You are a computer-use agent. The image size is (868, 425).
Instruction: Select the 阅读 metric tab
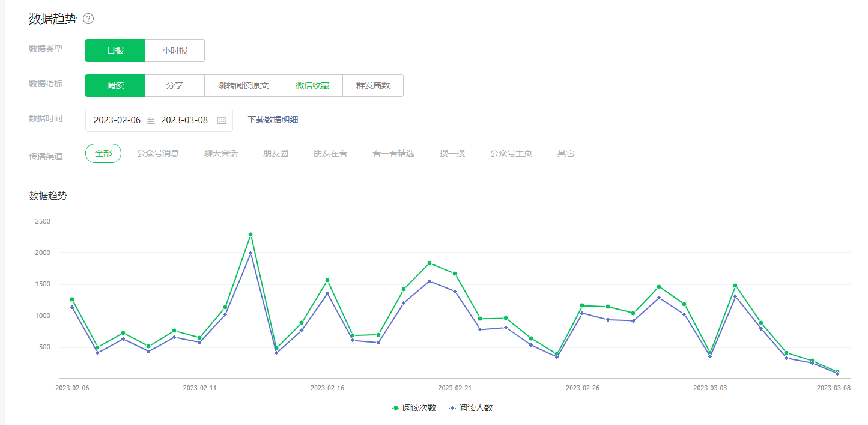pyautogui.click(x=115, y=85)
